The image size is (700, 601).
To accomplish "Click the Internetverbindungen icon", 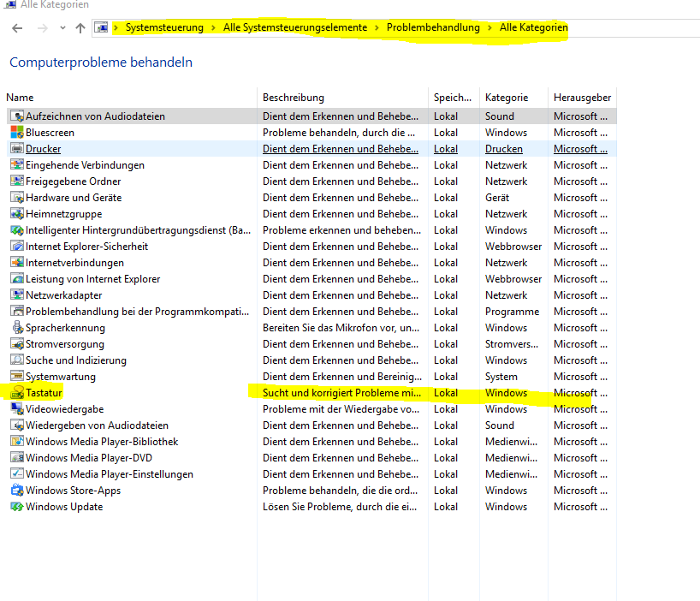I will click(17, 263).
